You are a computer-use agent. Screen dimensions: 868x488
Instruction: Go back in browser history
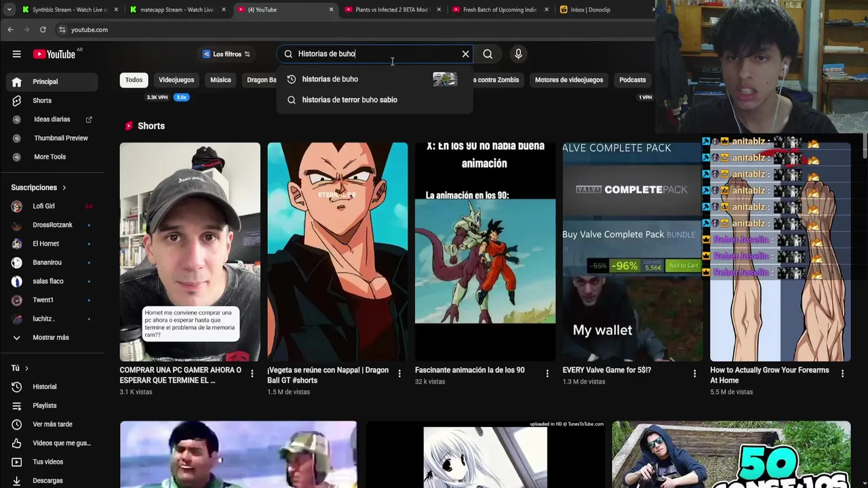[x=10, y=30]
